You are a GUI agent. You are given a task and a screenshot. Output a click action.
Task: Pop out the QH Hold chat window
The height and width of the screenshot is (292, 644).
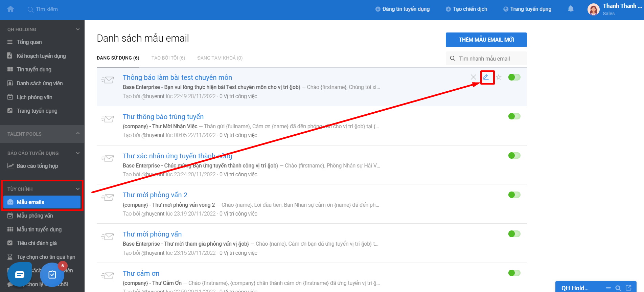[x=628, y=288]
